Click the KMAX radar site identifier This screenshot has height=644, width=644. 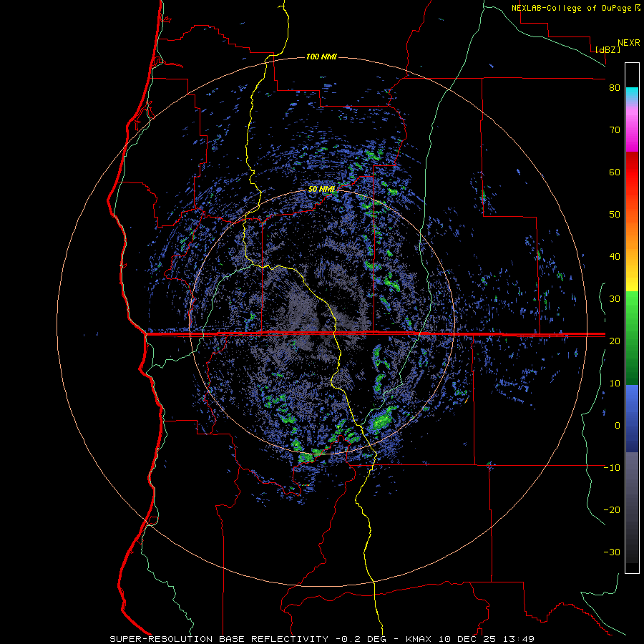419,639
